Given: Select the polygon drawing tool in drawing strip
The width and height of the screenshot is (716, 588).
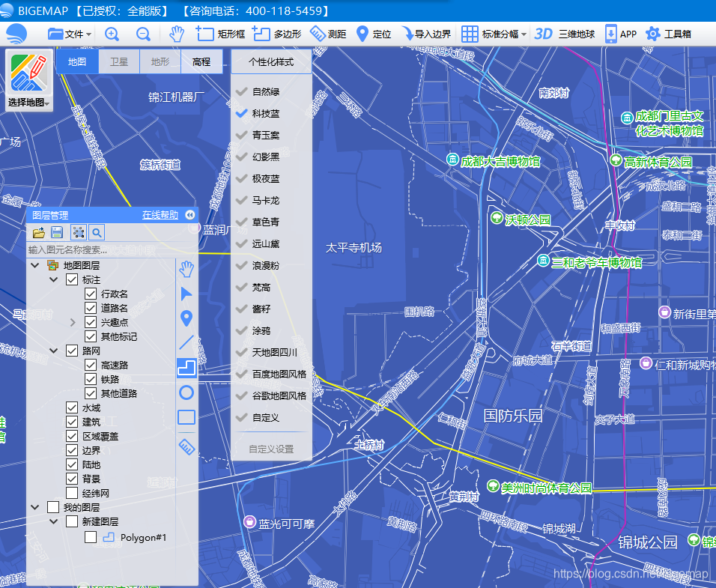Looking at the screenshot, I should coord(186,368).
